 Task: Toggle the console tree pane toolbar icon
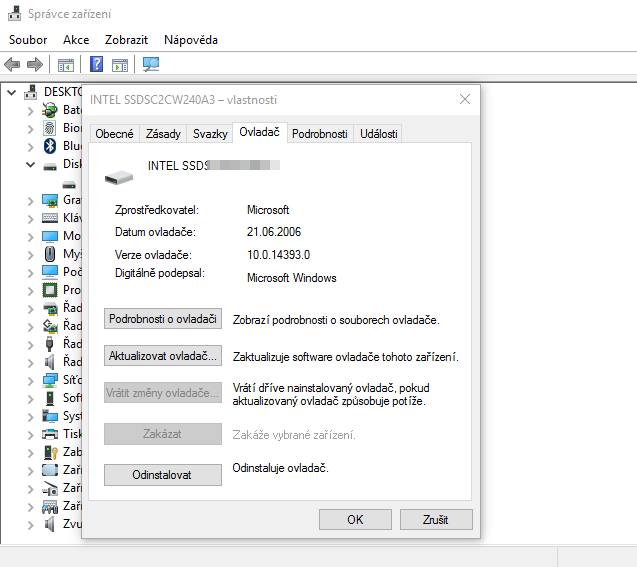[66, 65]
